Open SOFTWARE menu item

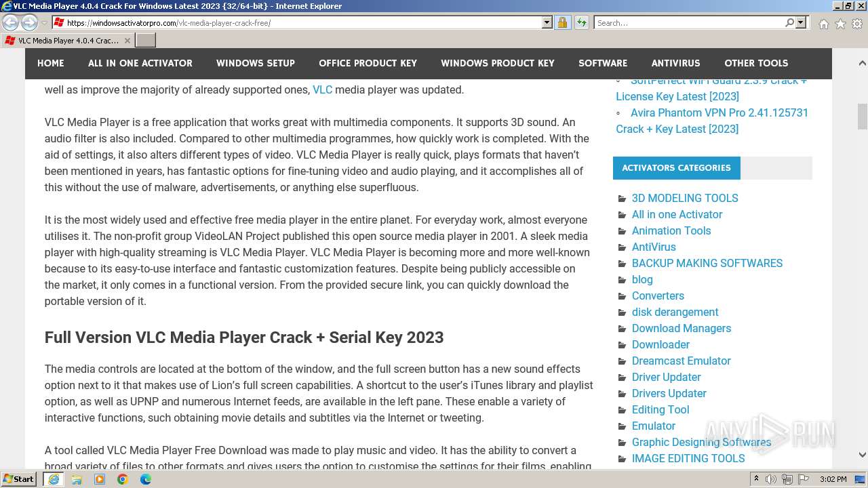(x=603, y=63)
